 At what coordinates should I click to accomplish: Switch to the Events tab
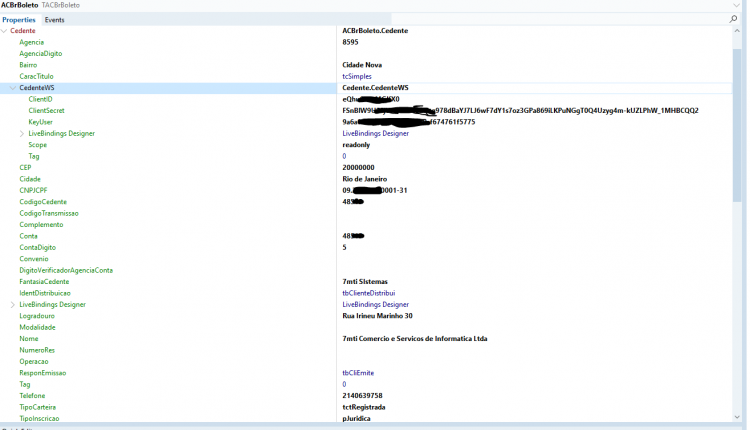55,20
